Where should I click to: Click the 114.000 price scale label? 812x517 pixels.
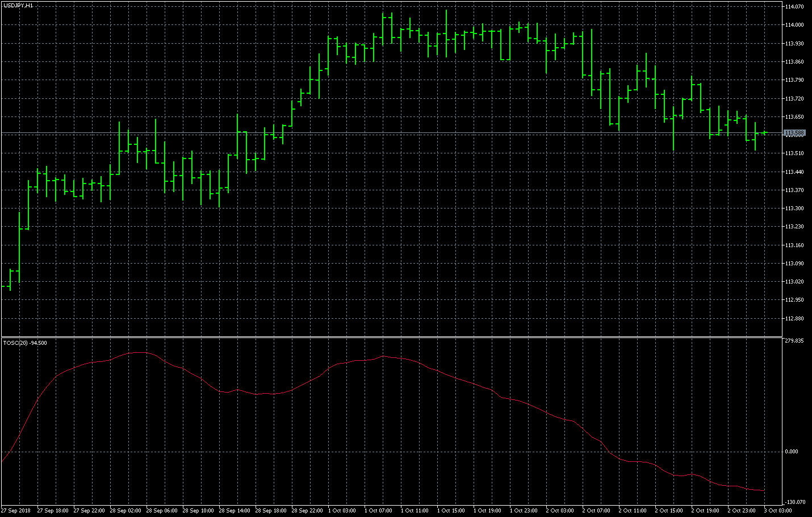tap(794, 25)
